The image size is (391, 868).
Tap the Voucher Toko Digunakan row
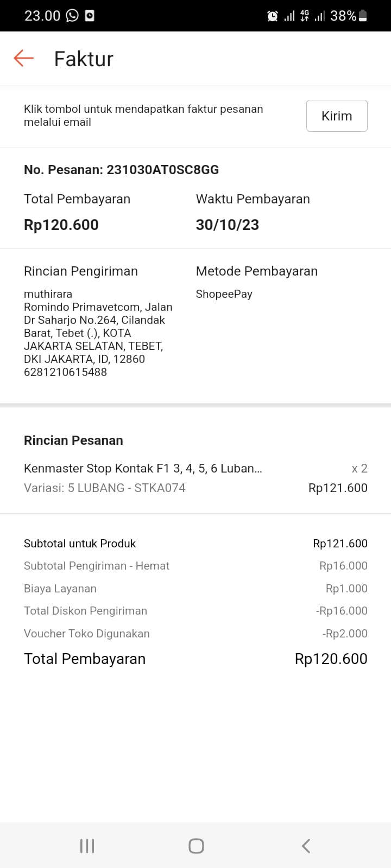click(x=195, y=634)
